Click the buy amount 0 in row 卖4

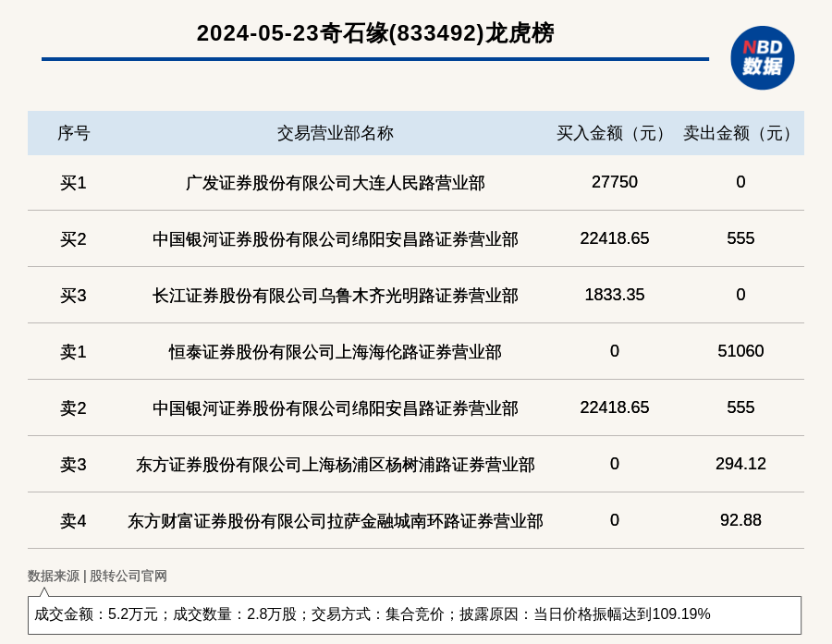click(615, 520)
